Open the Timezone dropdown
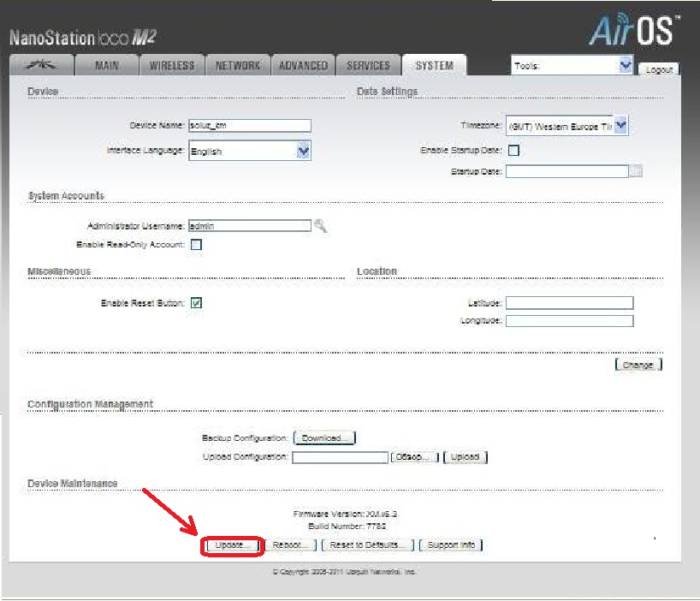 click(x=567, y=126)
